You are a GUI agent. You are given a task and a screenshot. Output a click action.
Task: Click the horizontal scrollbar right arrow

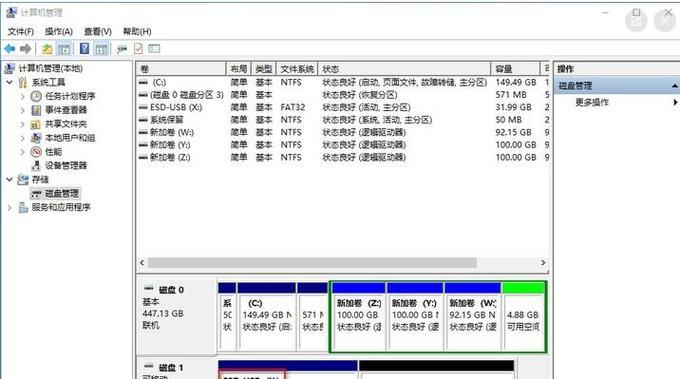click(543, 263)
